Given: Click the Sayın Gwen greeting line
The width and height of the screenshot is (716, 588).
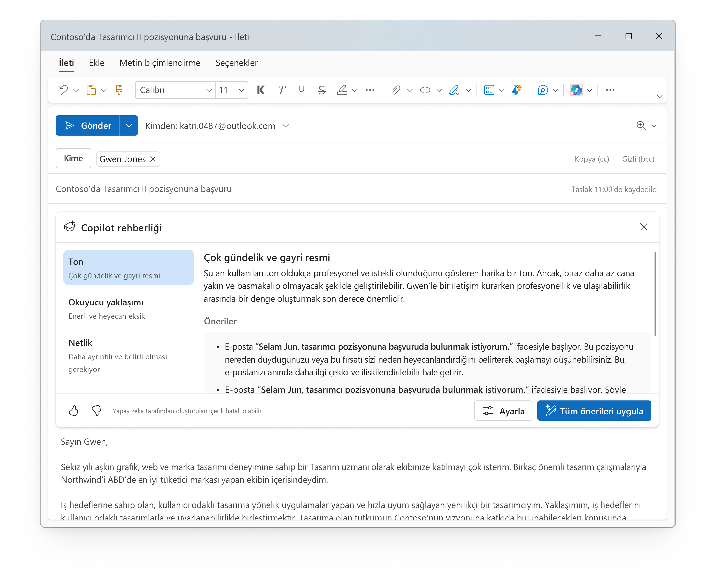Looking at the screenshot, I should pos(84,442).
